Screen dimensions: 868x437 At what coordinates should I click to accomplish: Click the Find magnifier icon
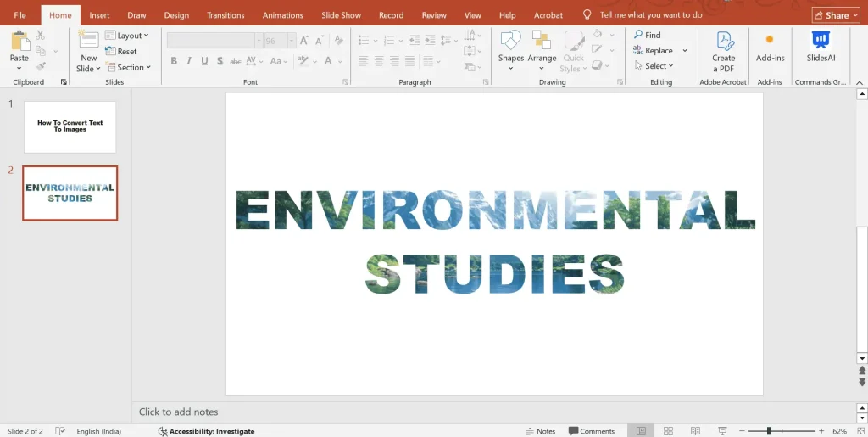pyautogui.click(x=638, y=34)
